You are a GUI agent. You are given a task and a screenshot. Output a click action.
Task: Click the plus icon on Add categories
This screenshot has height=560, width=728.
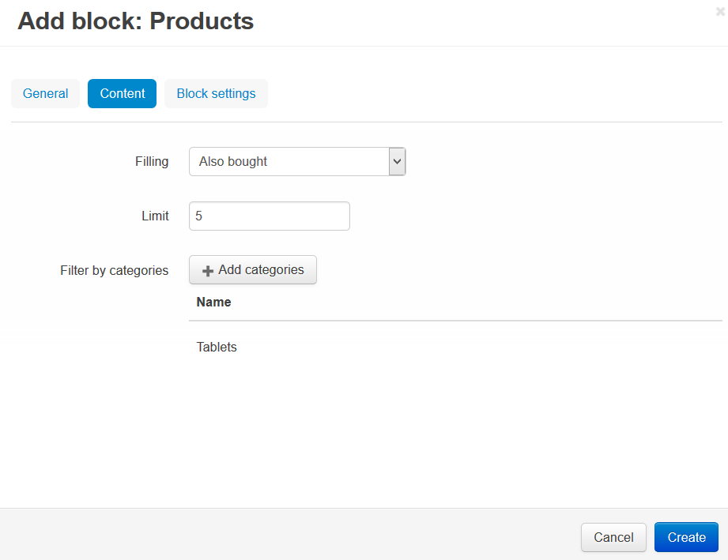coord(208,271)
